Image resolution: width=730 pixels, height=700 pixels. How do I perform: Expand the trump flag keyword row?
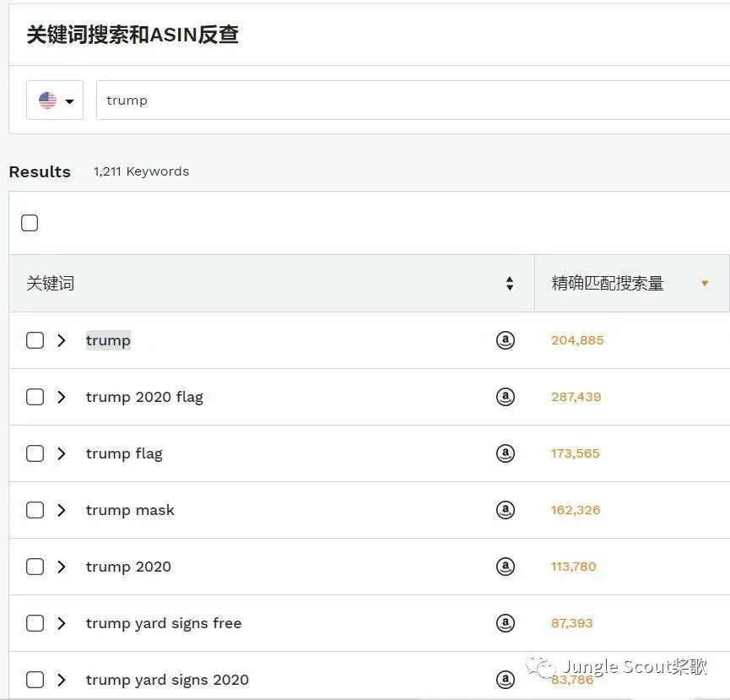point(62,453)
